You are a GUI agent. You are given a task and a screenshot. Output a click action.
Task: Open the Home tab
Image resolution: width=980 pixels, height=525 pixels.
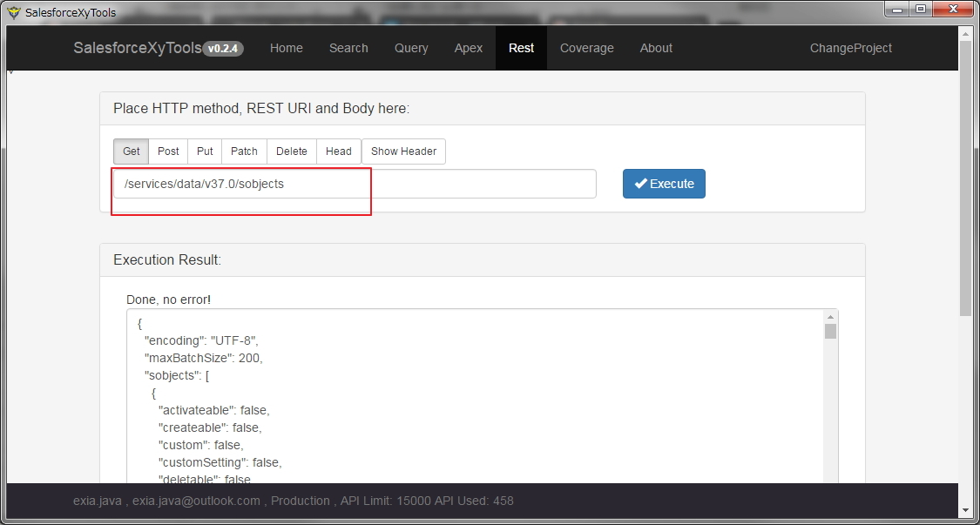coord(287,48)
